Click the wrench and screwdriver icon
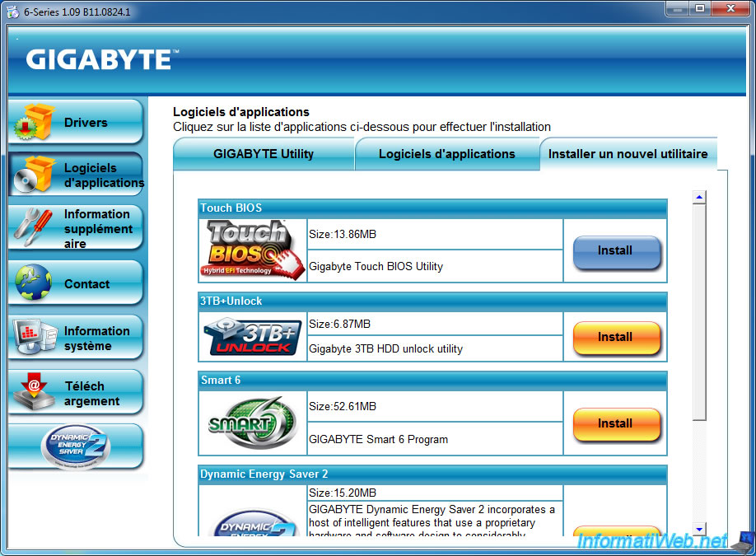 [x=33, y=227]
